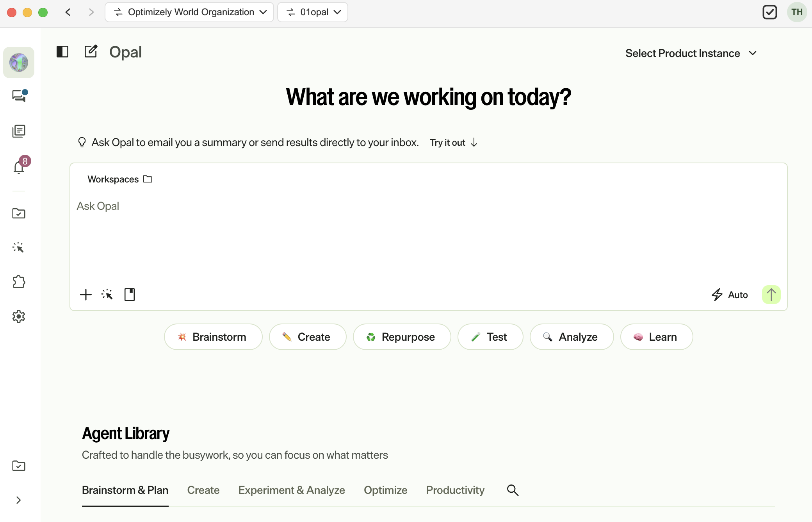
Task: Open the 01opal instance switcher
Action: click(x=313, y=12)
